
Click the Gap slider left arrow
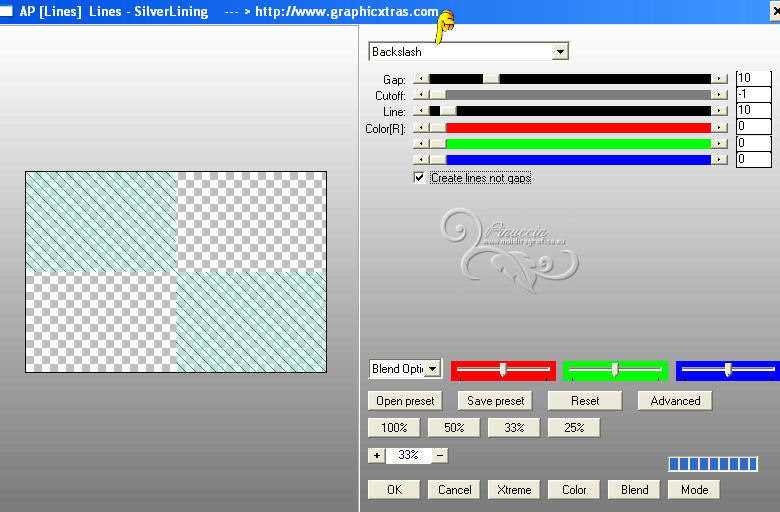click(421, 79)
